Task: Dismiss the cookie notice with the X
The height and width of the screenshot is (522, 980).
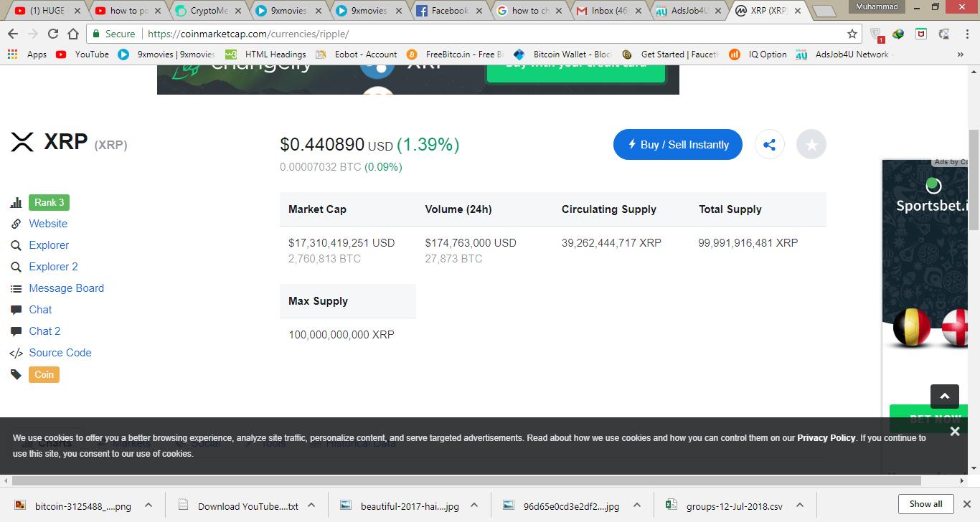Action: (955, 431)
